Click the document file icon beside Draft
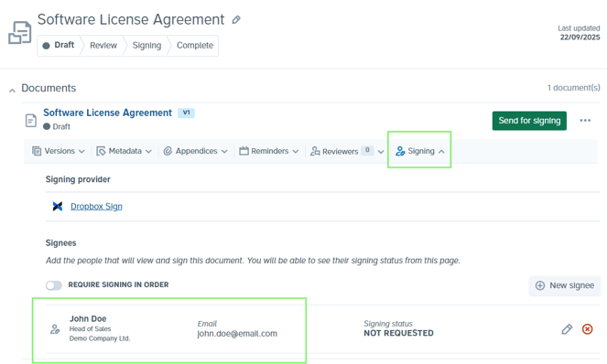 31,121
